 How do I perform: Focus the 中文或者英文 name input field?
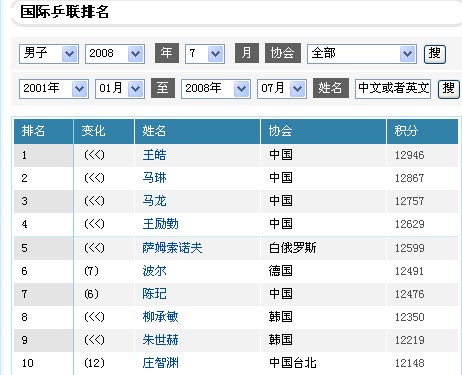(393, 89)
